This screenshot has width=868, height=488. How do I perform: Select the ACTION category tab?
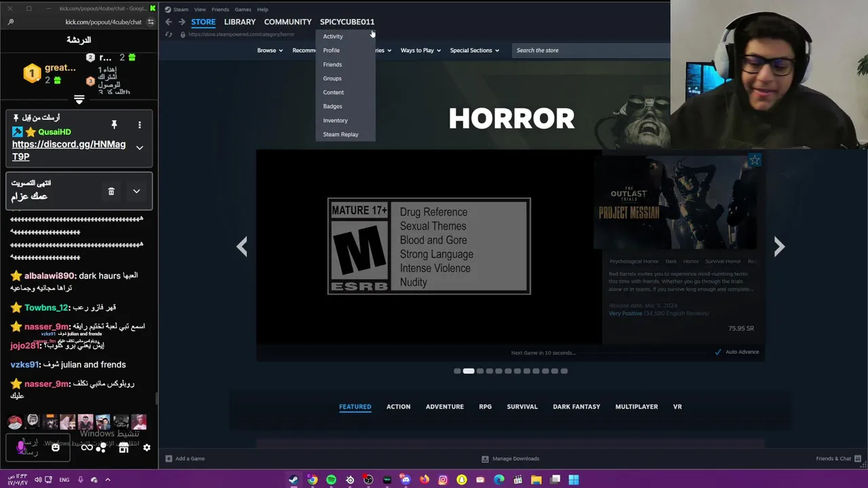click(398, 407)
